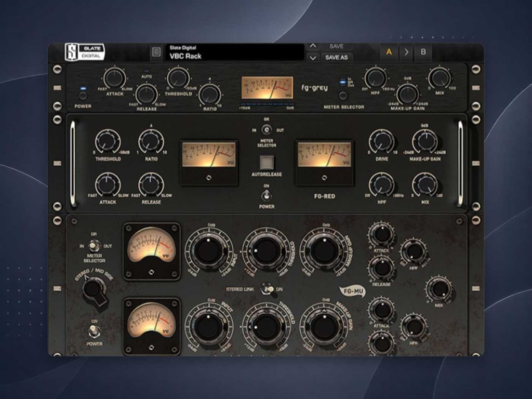
Task: Click FG-MU top channel ATTACK knob
Action: coord(382,234)
